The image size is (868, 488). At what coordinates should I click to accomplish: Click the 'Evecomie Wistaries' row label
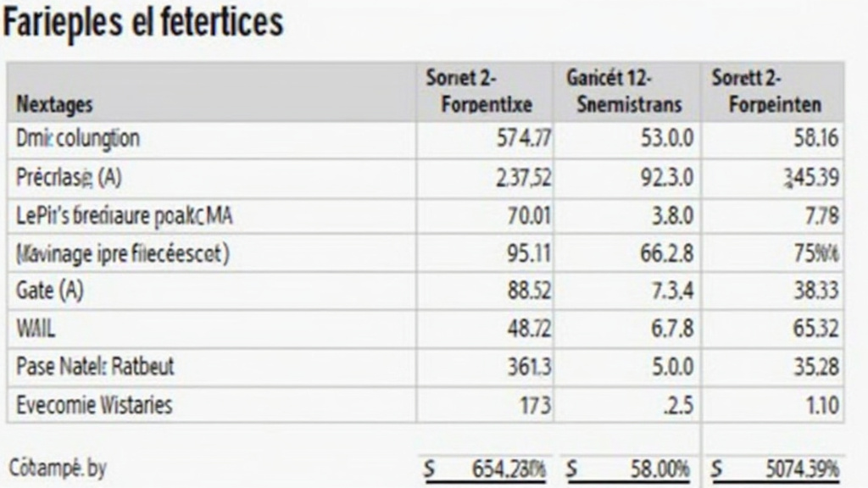94,405
